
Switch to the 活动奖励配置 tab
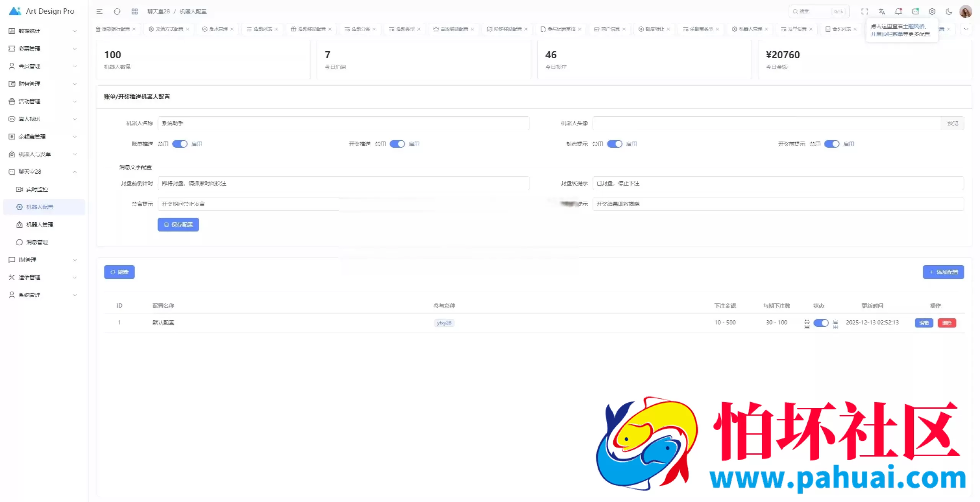point(311,29)
